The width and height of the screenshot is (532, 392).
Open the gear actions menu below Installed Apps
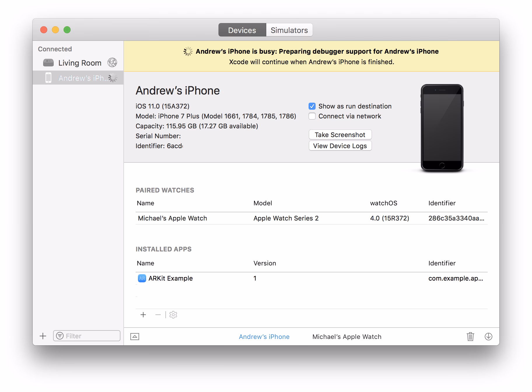(173, 315)
